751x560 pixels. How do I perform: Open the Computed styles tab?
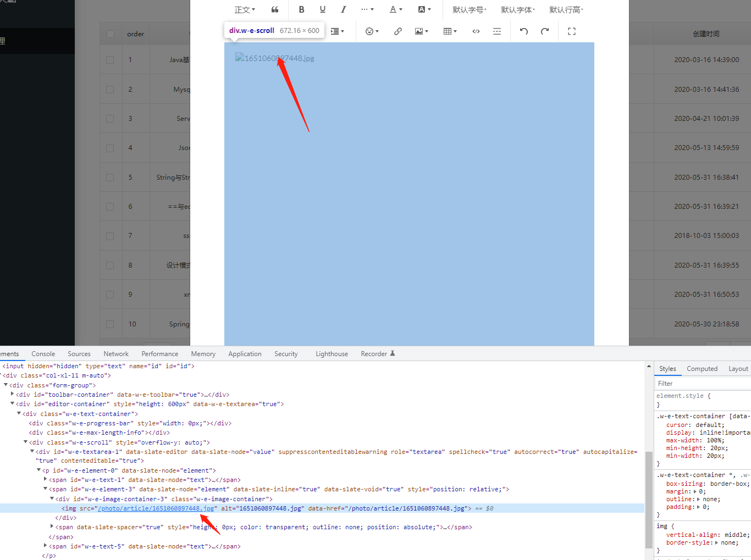702,368
